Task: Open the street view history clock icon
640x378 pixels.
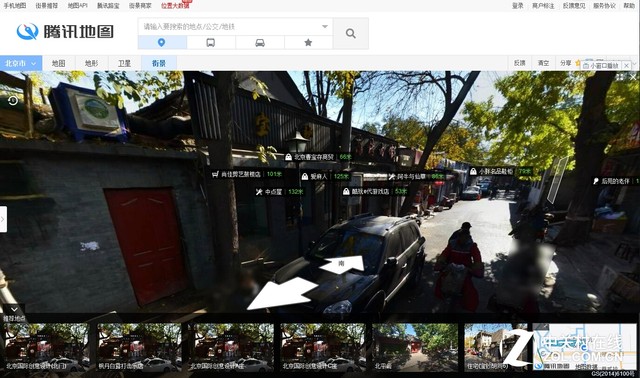Action: coord(13,100)
